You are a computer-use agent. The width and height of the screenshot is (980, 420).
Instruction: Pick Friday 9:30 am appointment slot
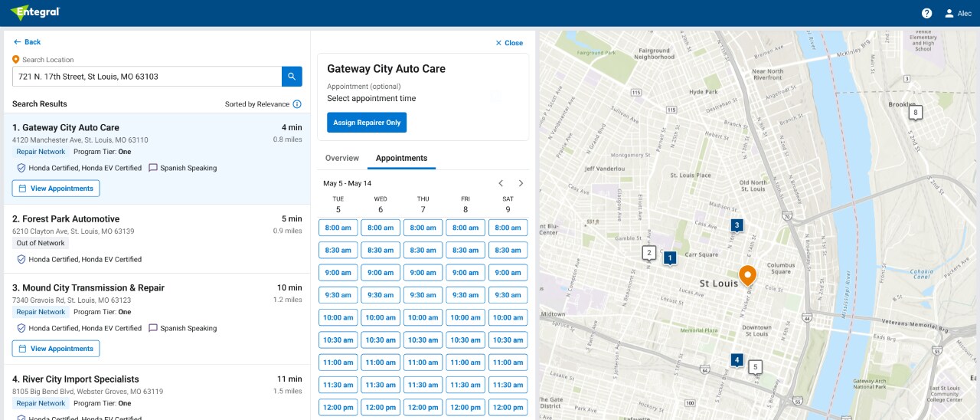coord(465,295)
